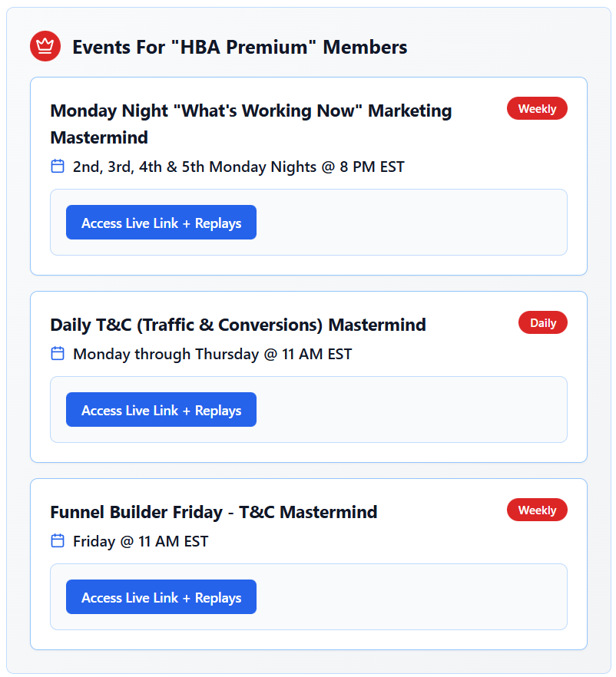The width and height of the screenshot is (616, 677).
Task: Click the Friday @ 11 AM EST text
Action: [141, 541]
